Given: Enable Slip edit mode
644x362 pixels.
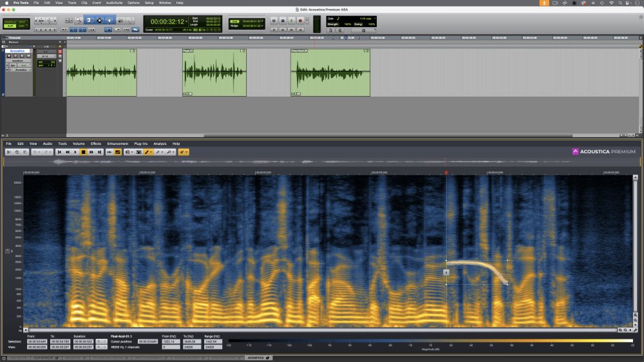Looking at the screenshot, I should coord(10,26).
